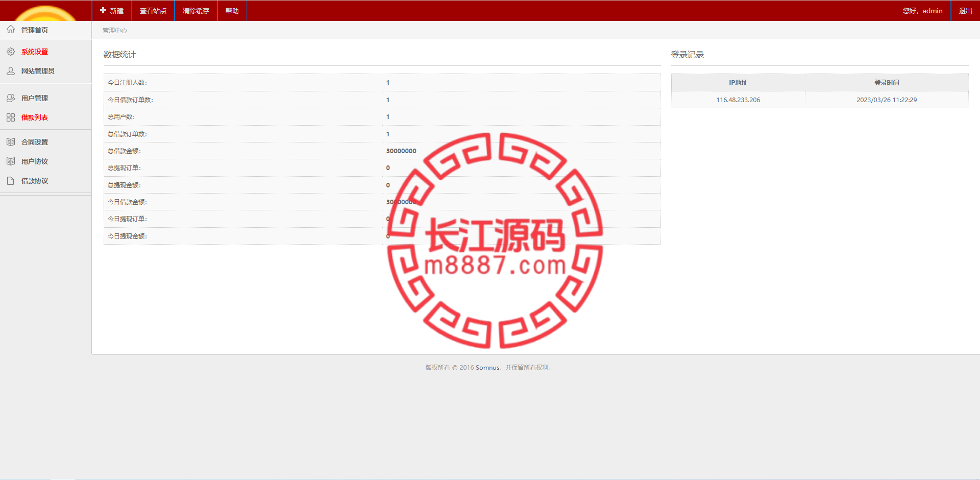Open 借款列表 in the sidebar

click(x=35, y=117)
